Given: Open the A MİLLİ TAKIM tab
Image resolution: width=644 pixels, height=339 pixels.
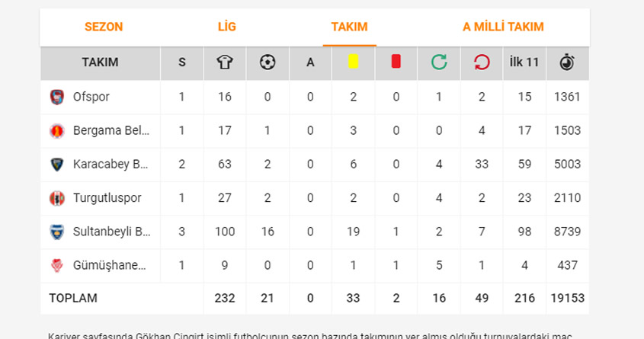Looking at the screenshot, I should pyautogui.click(x=503, y=27).
